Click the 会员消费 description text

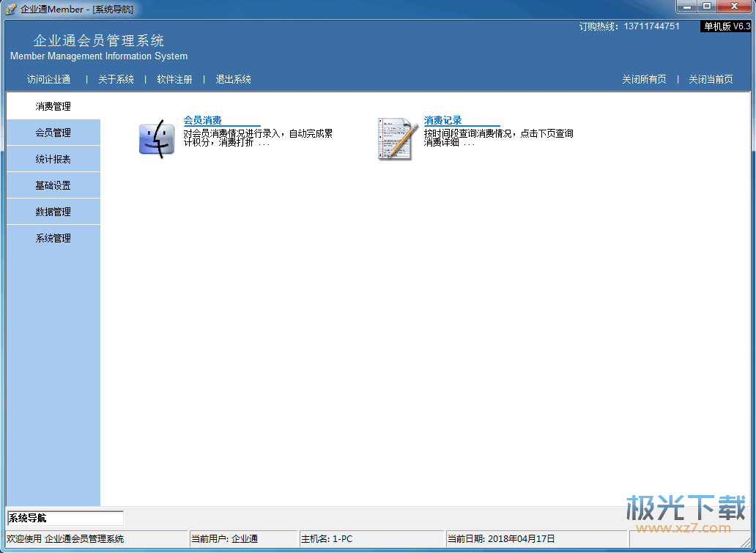pos(258,138)
